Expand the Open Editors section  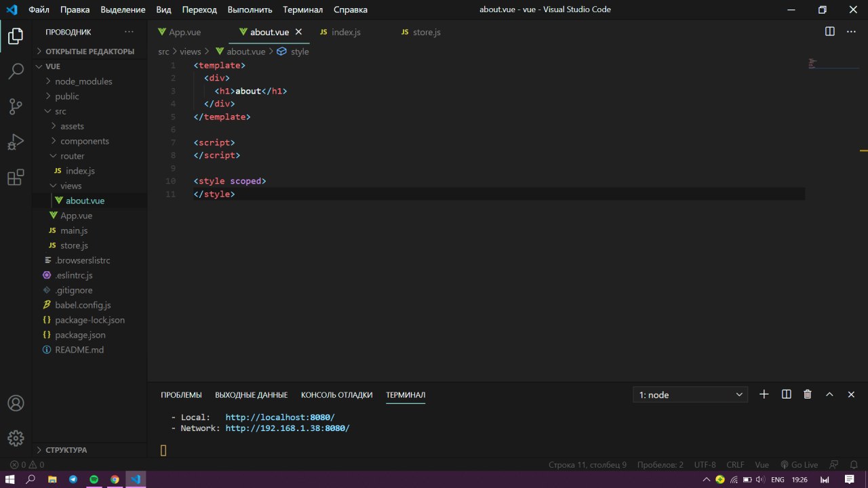pyautogui.click(x=90, y=51)
